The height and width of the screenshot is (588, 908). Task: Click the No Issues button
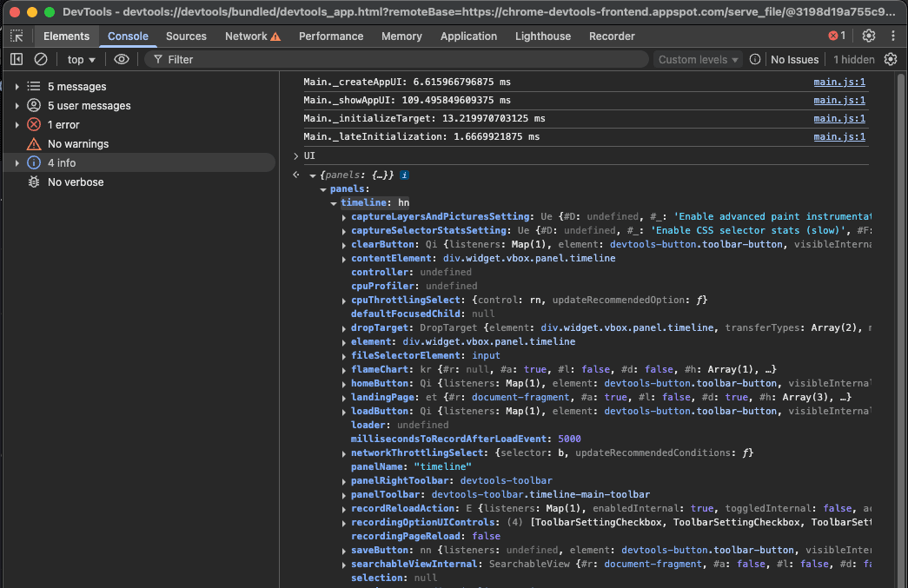click(794, 59)
